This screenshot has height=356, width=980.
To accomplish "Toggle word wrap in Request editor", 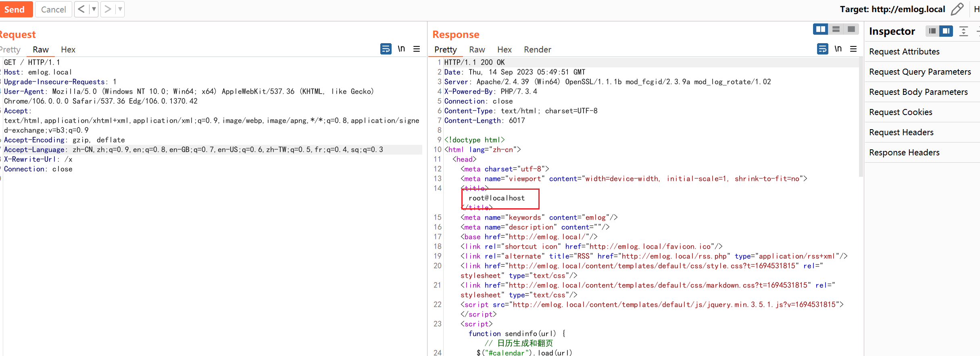I will coord(386,49).
